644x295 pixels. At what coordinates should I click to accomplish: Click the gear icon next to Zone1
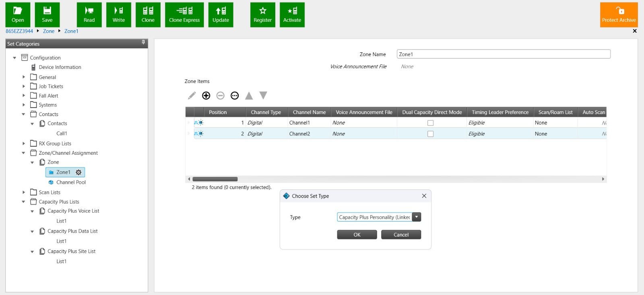click(x=78, y=172)
